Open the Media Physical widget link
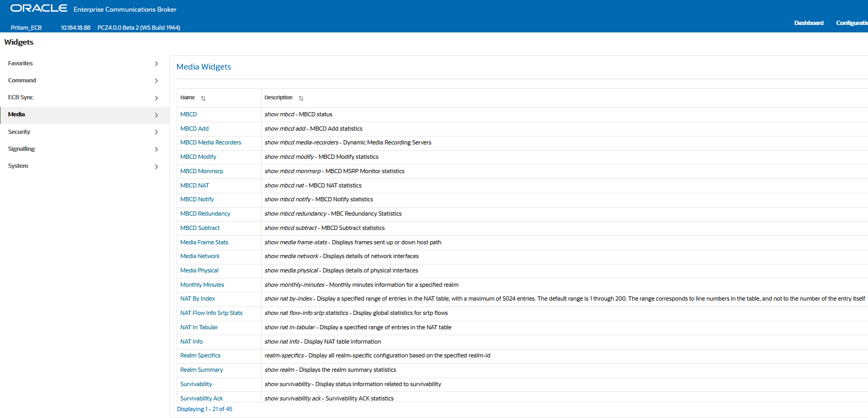This screenshot has height=418, width=868. (199, 270)
